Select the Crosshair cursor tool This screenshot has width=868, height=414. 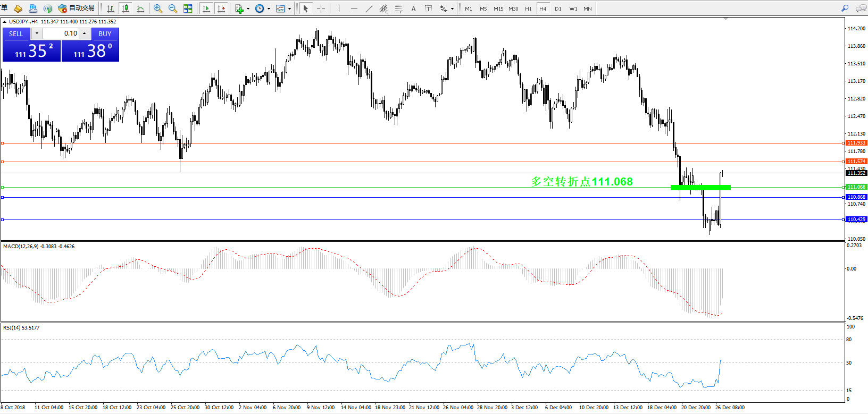pos(321,9)
